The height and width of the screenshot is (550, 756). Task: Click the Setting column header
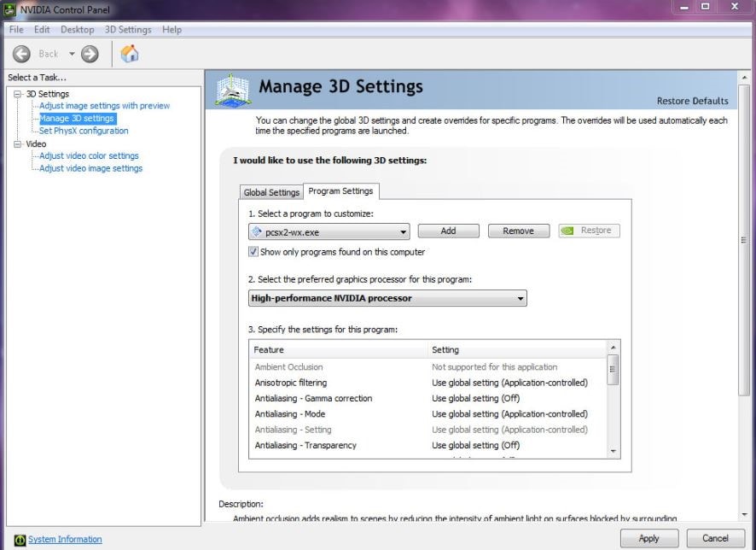click(517, 350)
